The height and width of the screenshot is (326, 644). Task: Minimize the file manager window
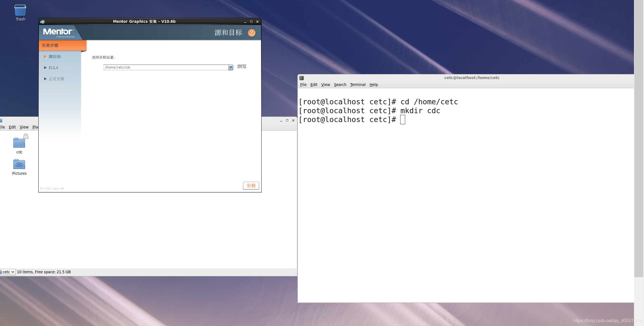click(x=281, y=120)
